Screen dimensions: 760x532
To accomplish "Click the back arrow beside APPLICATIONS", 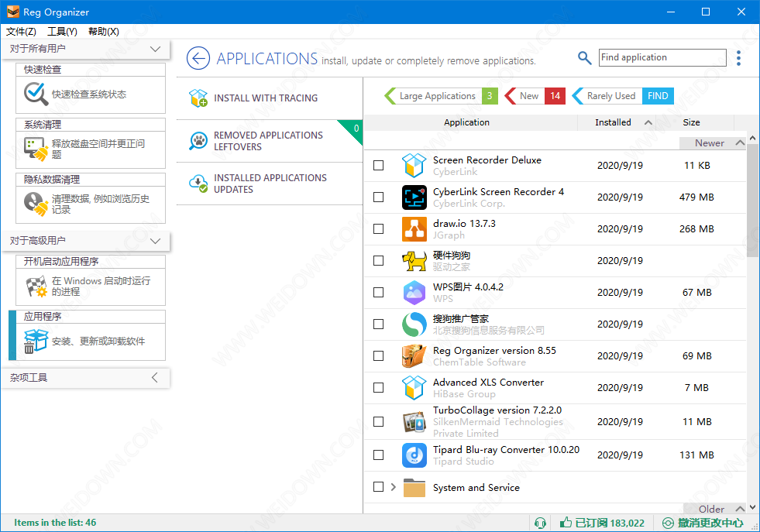I will tap(198, 59).
